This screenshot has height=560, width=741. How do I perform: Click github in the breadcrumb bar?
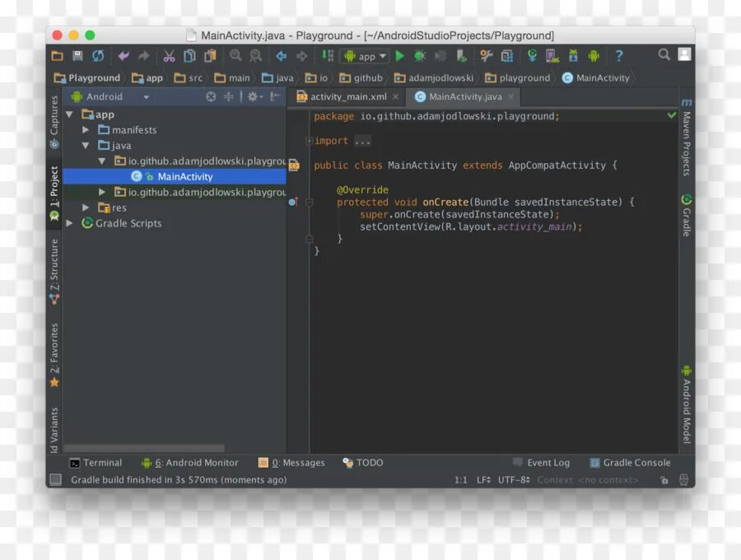[361, 78]
